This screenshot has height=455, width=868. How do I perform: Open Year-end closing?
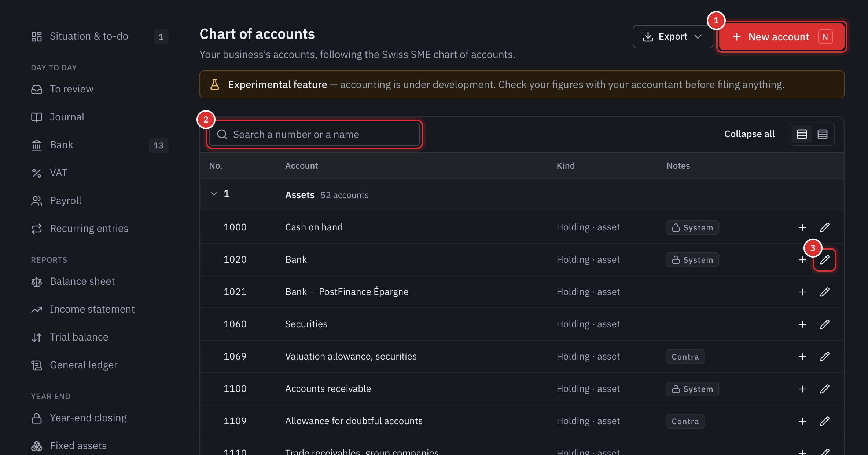point(99,418)
